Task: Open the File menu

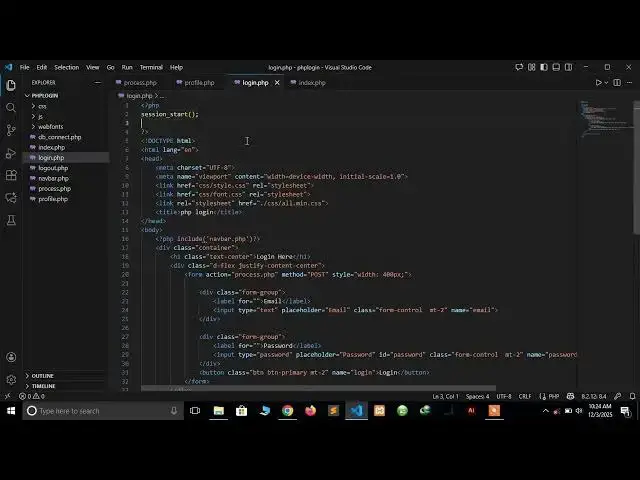Action: click(24, 67)
